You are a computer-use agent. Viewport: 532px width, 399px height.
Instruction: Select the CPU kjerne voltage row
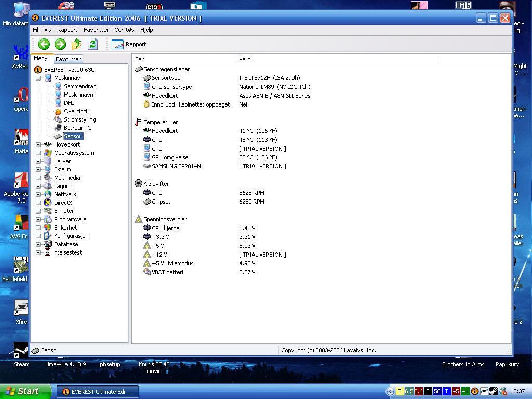coord(165,228)
